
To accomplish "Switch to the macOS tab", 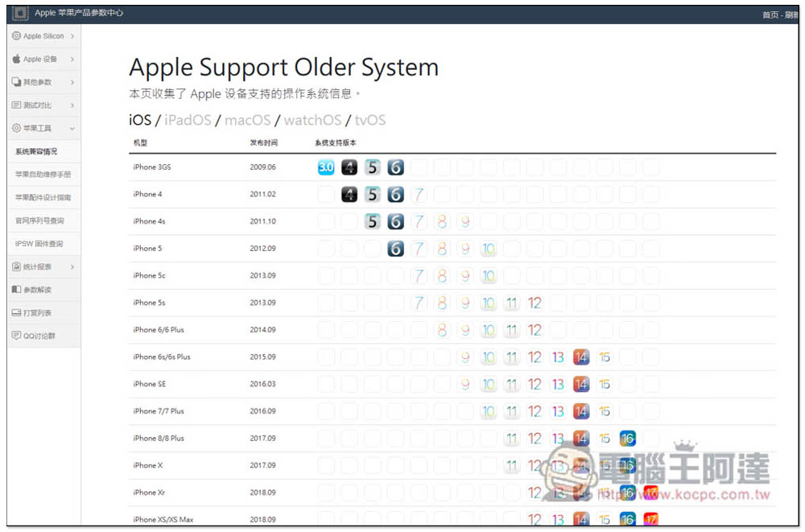I will click(248, 120).
